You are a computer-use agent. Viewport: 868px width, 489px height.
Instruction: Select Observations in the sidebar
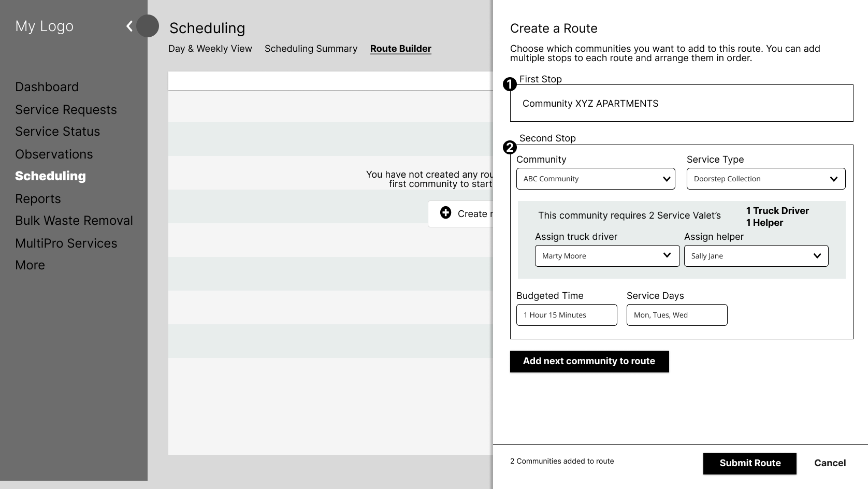click(54, 154)
